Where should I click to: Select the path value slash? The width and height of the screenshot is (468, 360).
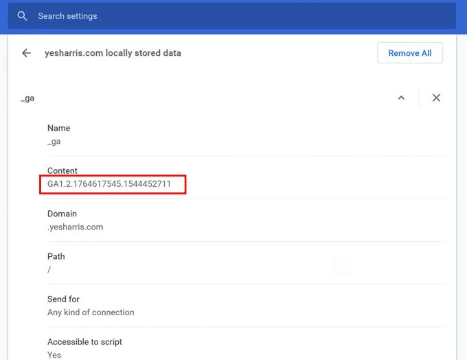pos(49,269)
